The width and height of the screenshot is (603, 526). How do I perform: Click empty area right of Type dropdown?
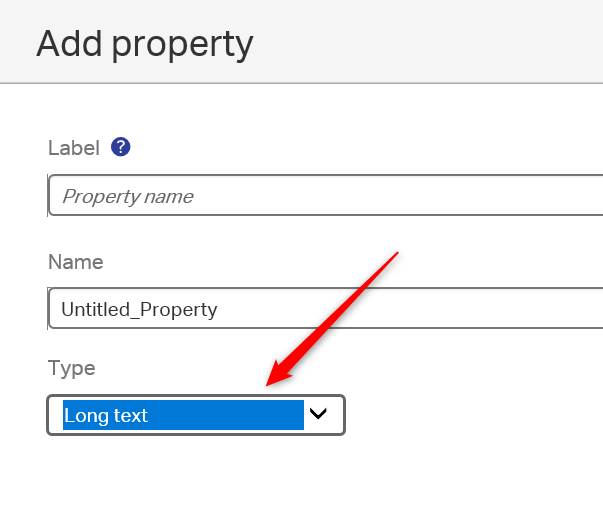[470, 415]
